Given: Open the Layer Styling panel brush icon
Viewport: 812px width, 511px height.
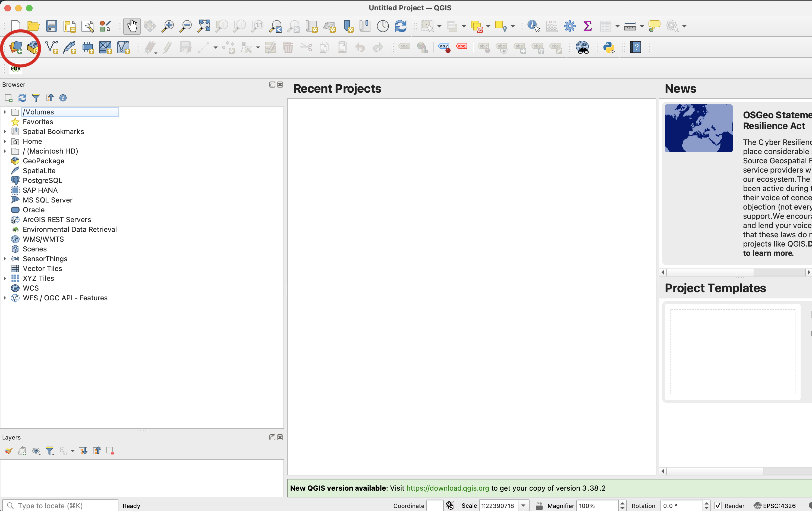Looking at the screenshot, I should tap(8, 451).
